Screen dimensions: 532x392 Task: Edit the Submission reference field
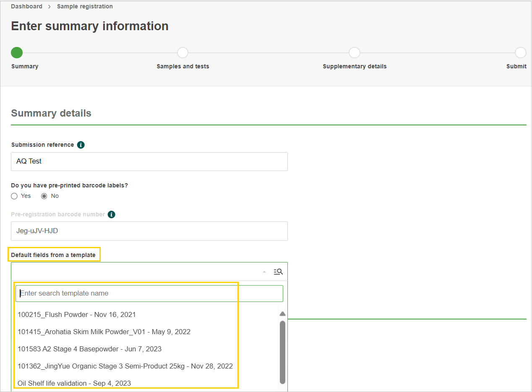[149, 161]
